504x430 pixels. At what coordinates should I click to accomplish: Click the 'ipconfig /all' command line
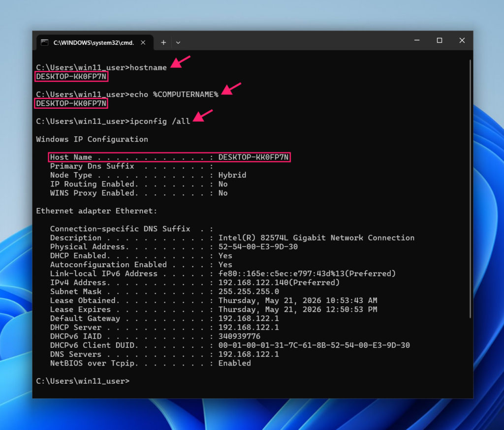(x=113, y=122)
